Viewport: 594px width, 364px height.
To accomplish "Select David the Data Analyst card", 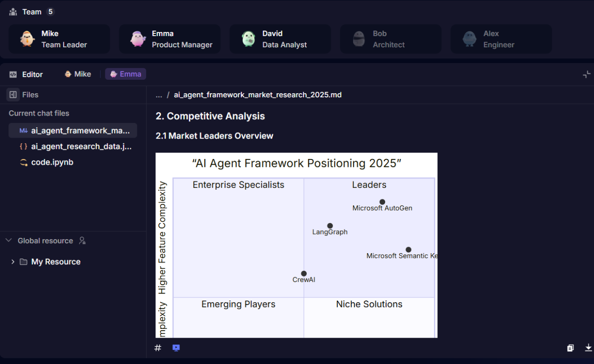I will click(x=280, y=39).
